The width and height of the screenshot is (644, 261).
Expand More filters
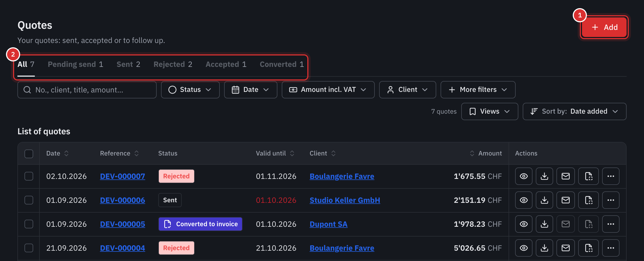(x=478, y=90)
